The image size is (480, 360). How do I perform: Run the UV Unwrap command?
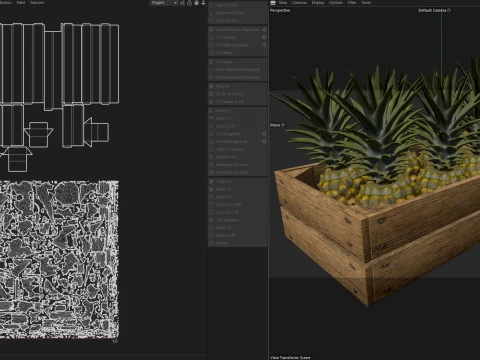coord(234,37)
